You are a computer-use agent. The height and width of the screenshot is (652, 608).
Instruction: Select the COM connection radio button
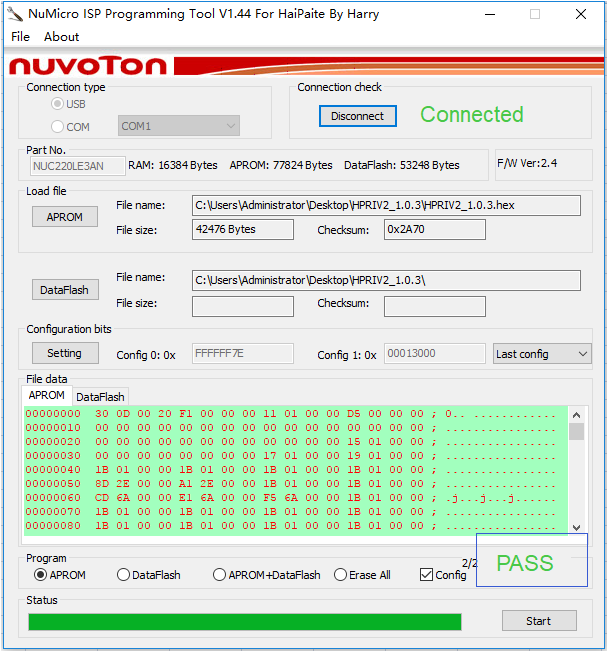57,126
